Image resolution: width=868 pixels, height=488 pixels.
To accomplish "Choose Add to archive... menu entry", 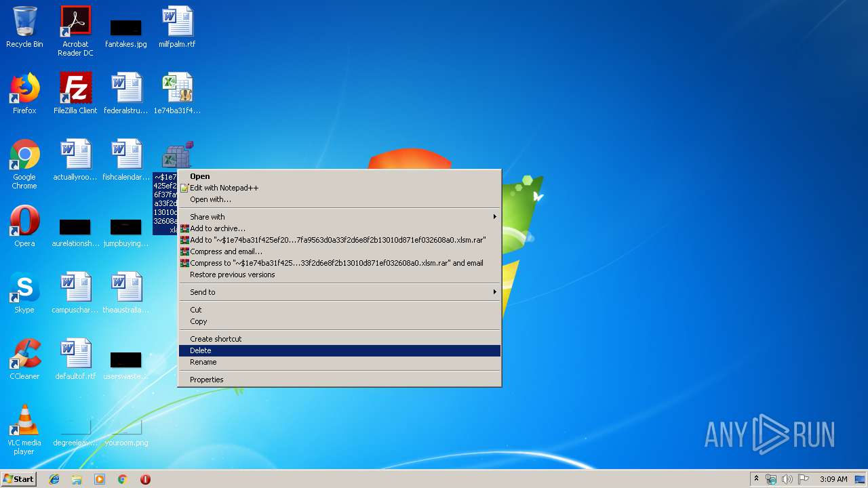I will 339,228.
